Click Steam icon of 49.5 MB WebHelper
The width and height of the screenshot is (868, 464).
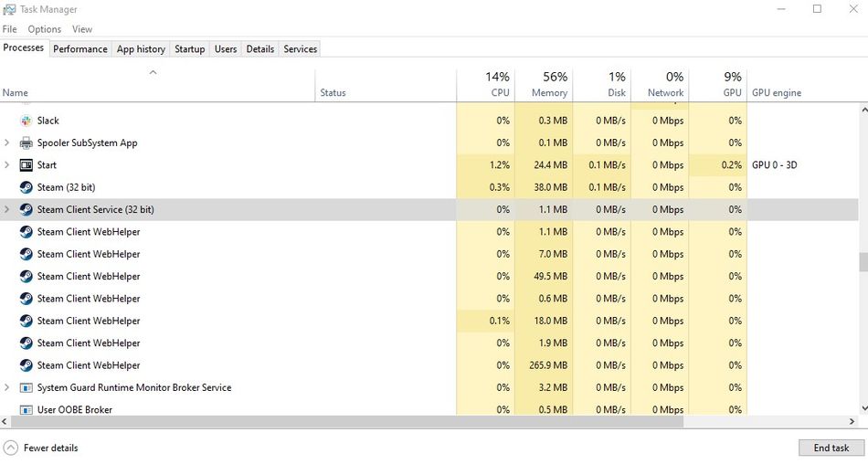tap(26, 276)
